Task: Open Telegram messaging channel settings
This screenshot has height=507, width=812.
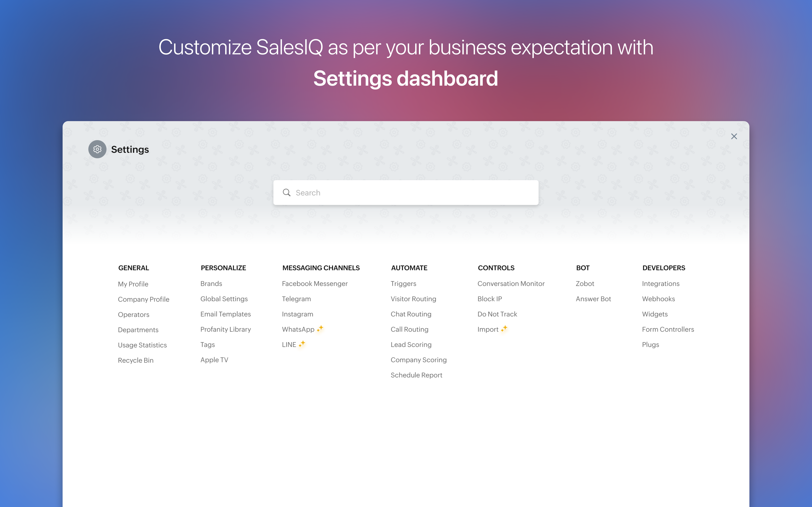Action: click(x=296, y=299)
